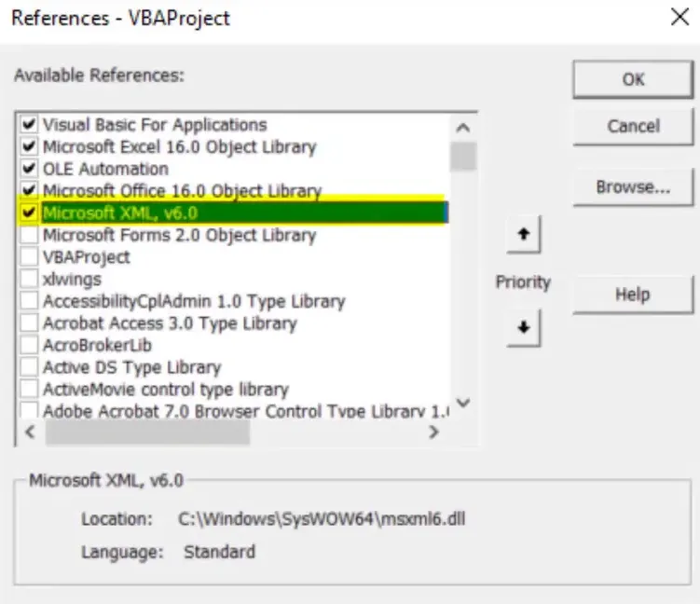Uncheck the OLE Automation reference
700x604 pixels.
tap(29, 169)
